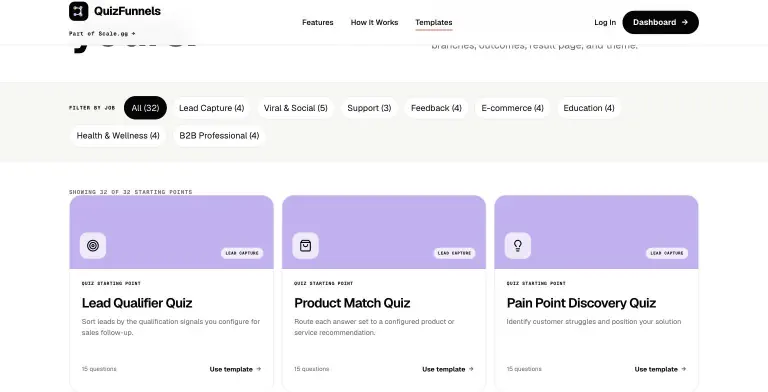
Task: Use template for Product Match Quiz
Action: coord(448,369)
